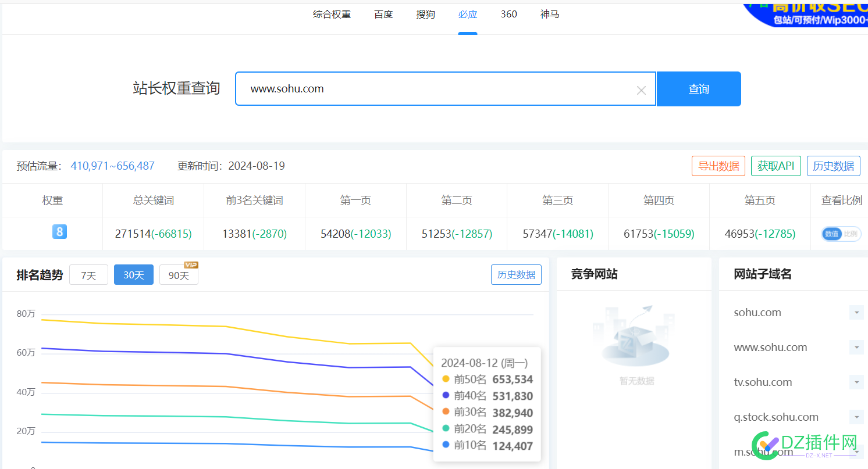Toggle the 数值/比例 ratio switch
The image size is (868, 469).
coord(841,234)
